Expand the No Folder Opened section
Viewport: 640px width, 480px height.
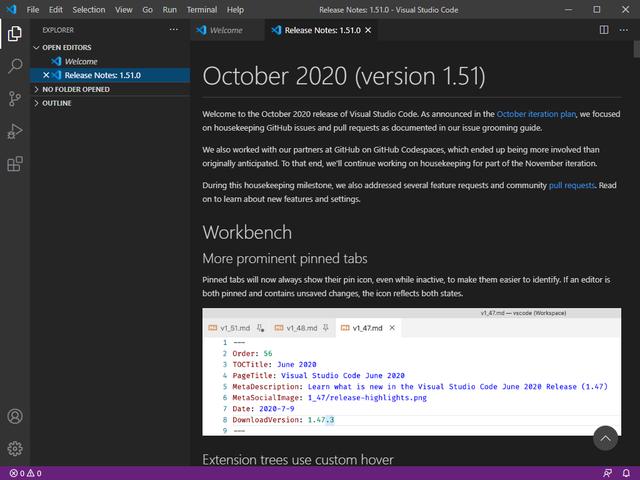point(110,89)
